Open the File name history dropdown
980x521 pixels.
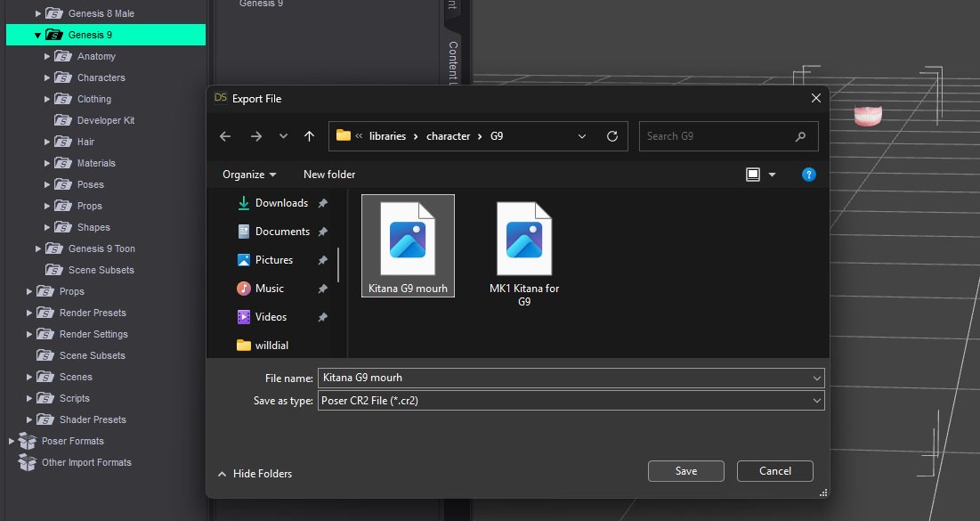(x=817, y=378)
